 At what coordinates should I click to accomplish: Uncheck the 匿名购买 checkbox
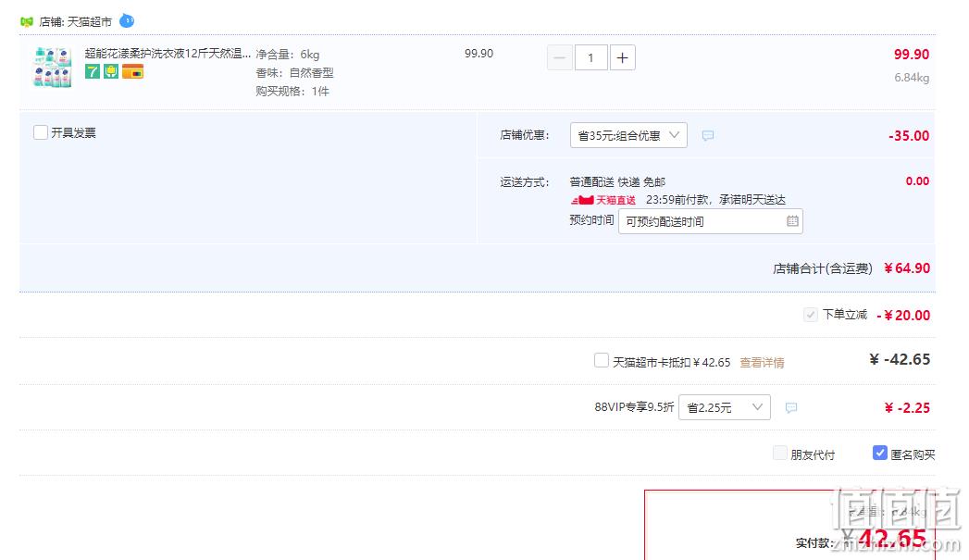pos(880,453)
